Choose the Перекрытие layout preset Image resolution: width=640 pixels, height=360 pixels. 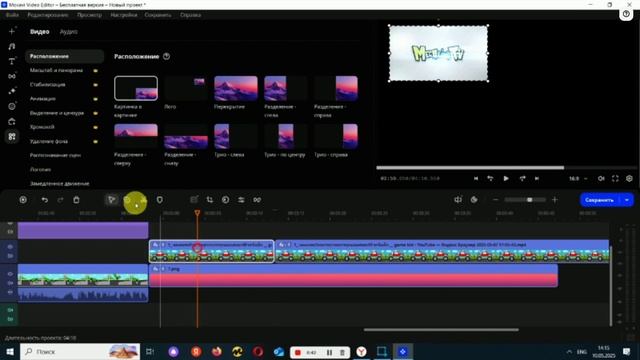[236, 88]
